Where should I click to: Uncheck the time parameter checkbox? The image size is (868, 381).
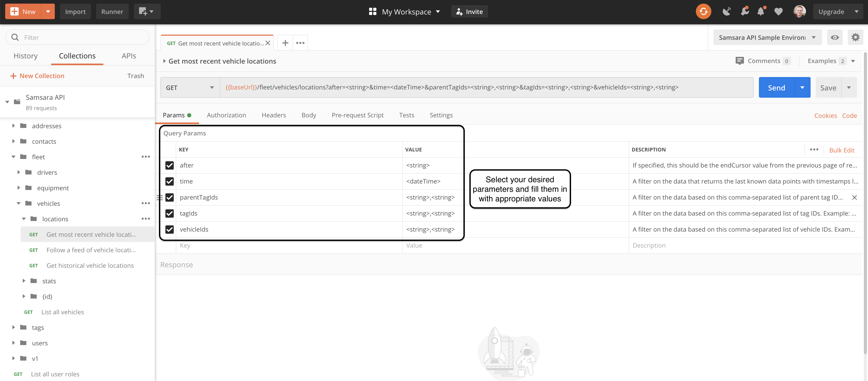coord(170,181)
